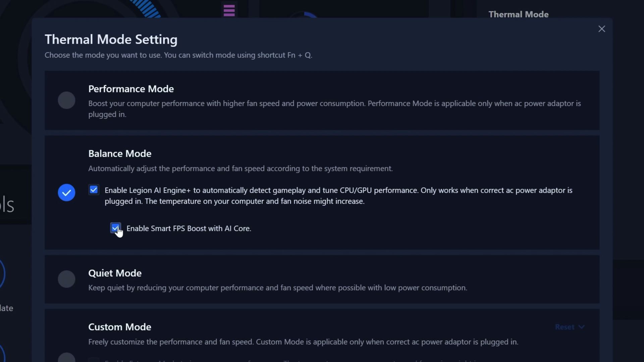Click the Performance Mode title
Image resolution: width=644 pixels, height=362 pixels.
point(131,89)
